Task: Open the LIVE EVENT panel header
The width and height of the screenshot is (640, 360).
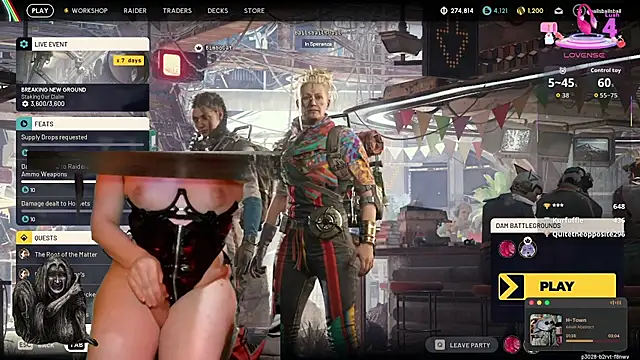Action: pyautogui.click(x=83, y=44)
